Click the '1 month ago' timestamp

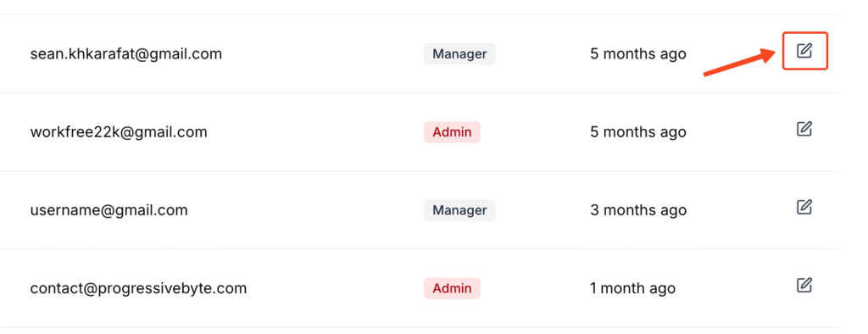click(x=632, y=288)
